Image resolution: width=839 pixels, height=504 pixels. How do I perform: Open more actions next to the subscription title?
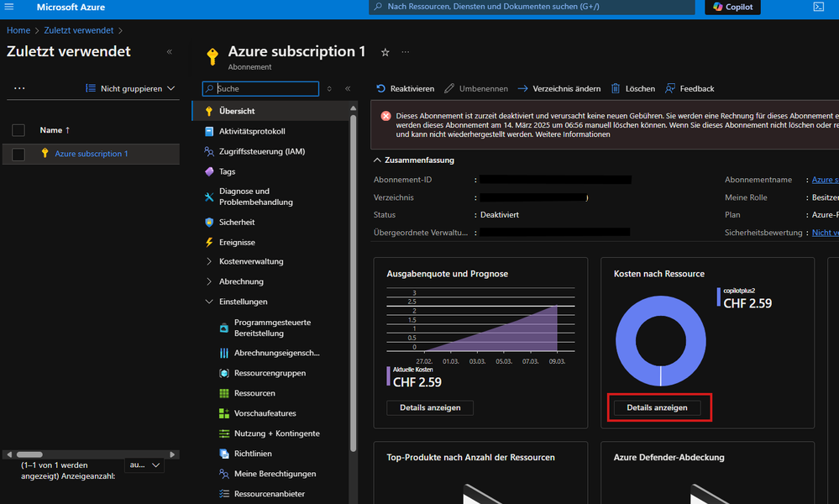(406, 52)
